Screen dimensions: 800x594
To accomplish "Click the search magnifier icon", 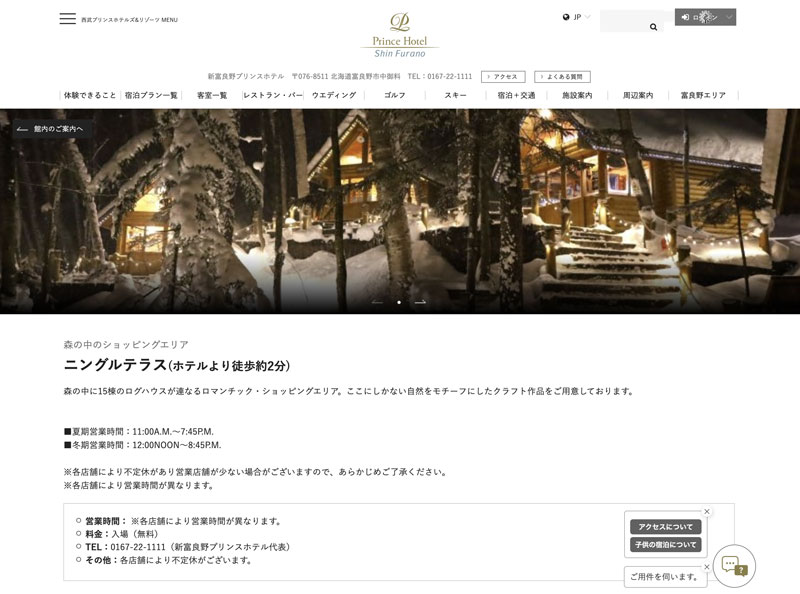I will [653, 27].
